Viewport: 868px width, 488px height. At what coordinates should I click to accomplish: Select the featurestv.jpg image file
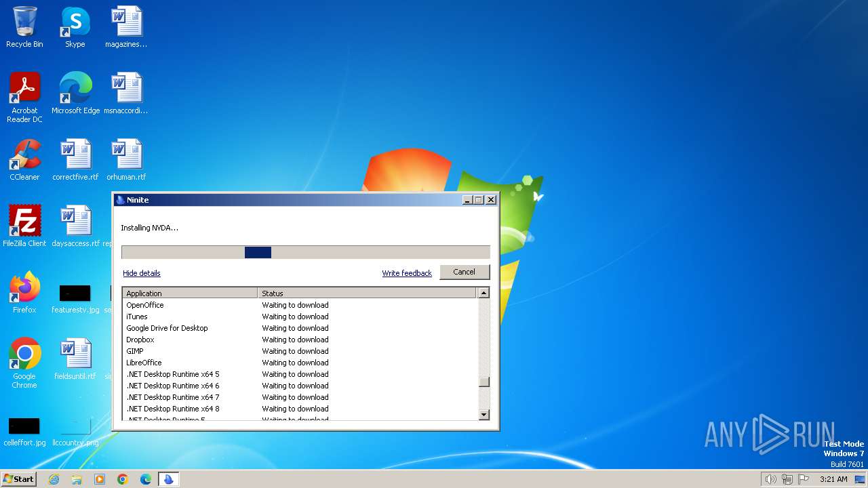(75, 298)
